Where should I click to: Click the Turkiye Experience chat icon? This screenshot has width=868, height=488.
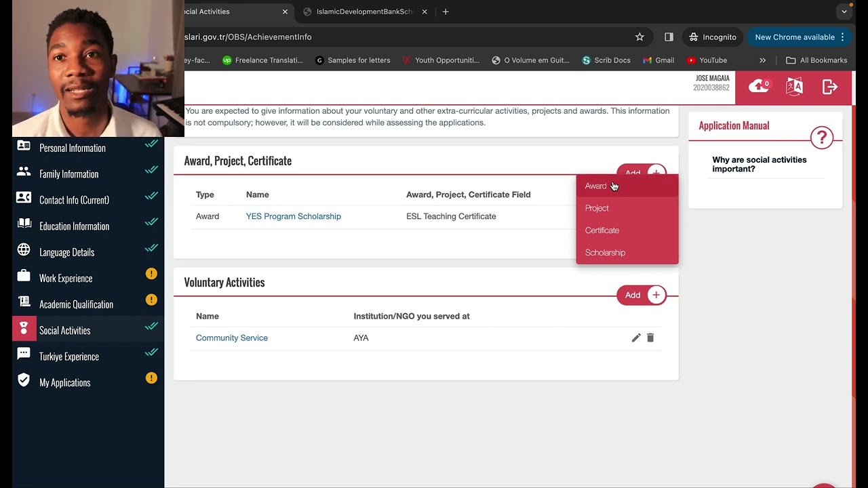[x=24, y=354]
